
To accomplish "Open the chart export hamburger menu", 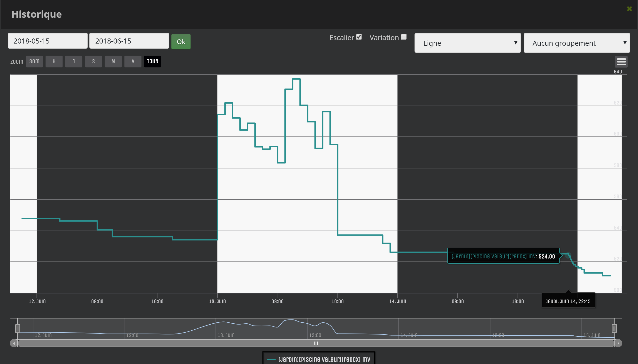I will click(x=621, y=61).
